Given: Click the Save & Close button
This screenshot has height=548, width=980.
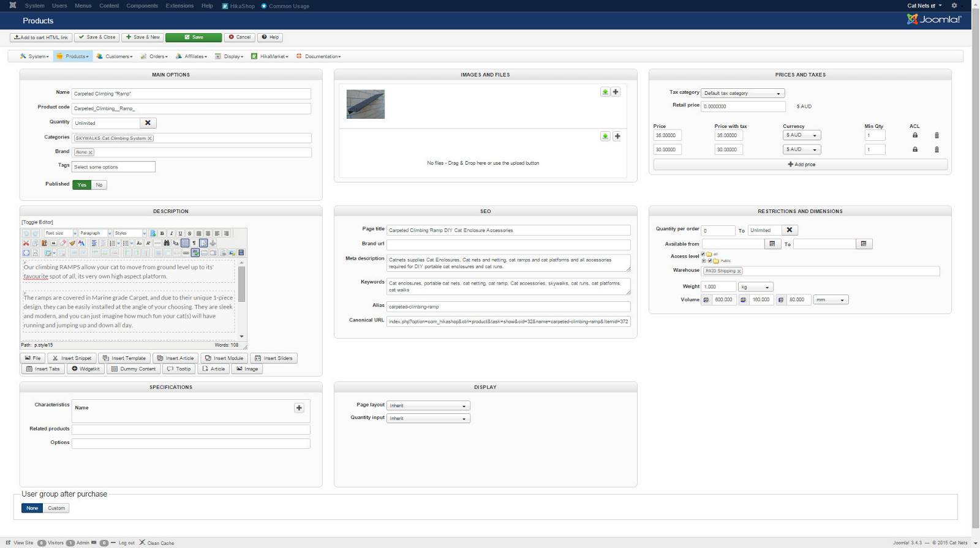Looking at the screenshot, I should (97, 37).
